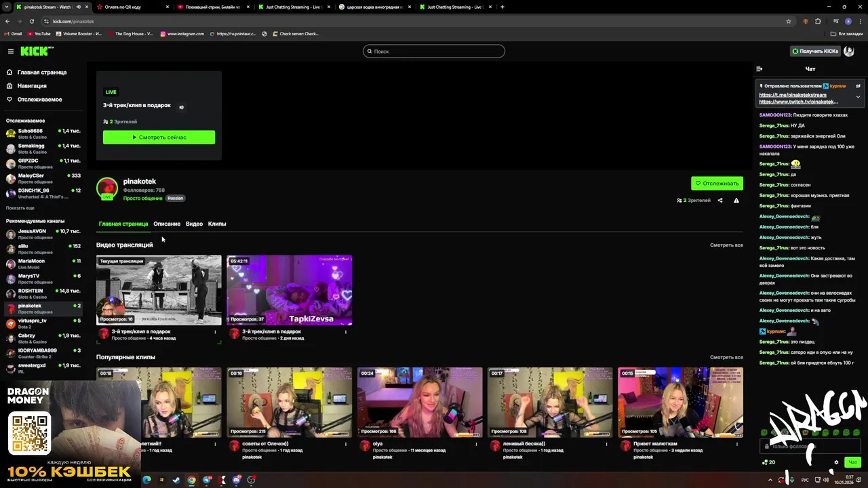The height and width of the screenshot is (488, 868).
Task: Open three-dot menu on советы от Олечки clip
Action: (346, 445)
